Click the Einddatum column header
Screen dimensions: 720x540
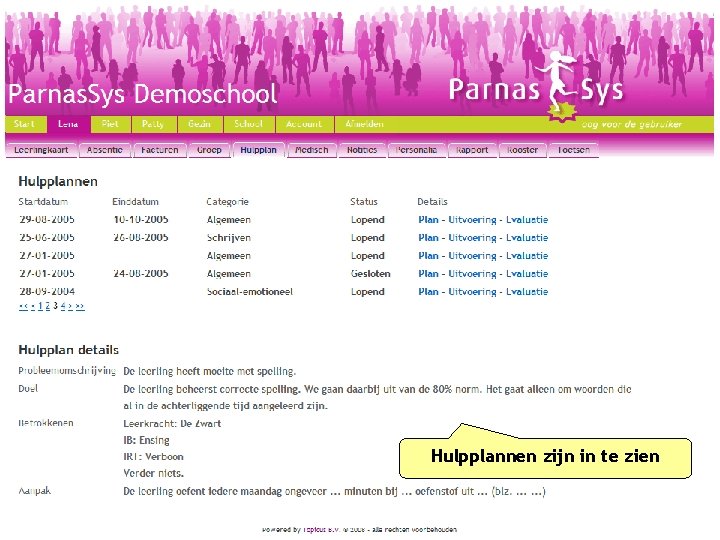point(135,202)
